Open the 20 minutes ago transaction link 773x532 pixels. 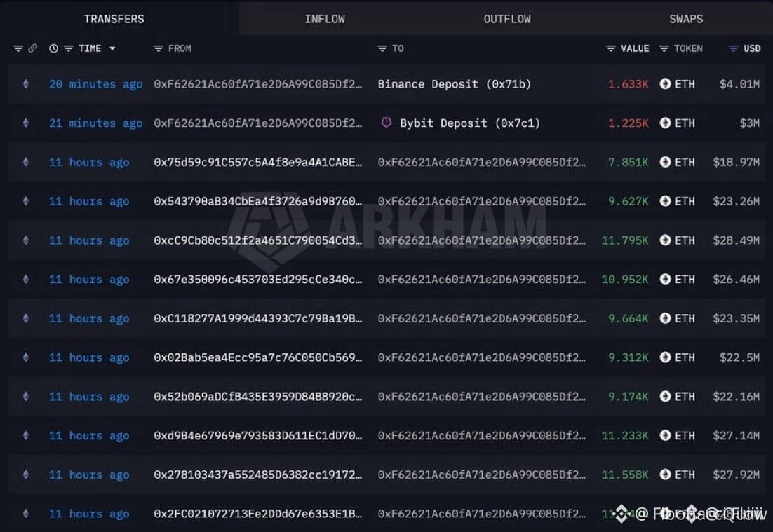coord(95,84)
